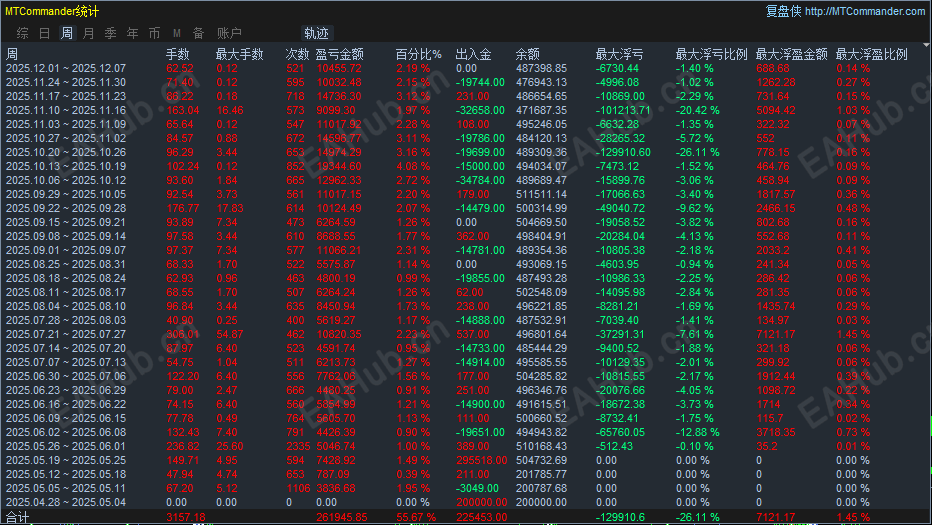Screen dimensions: 932x525
Task: Click the -20.42 % floating loss ratio
Action: (697, 110)
